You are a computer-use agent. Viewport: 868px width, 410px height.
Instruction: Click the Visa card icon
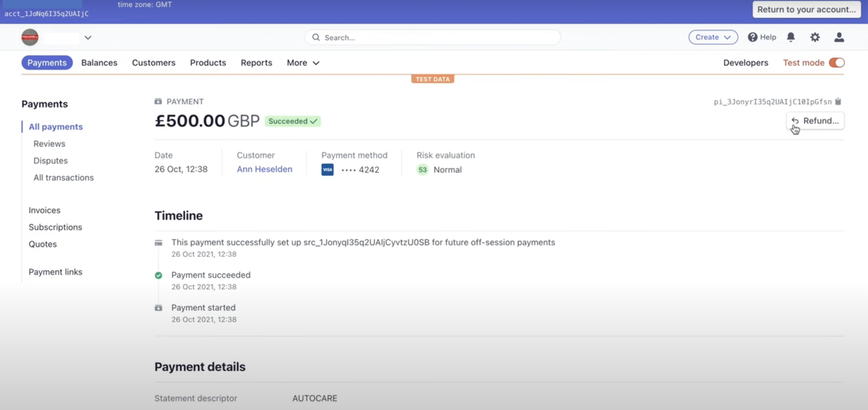tap(327, 170)
